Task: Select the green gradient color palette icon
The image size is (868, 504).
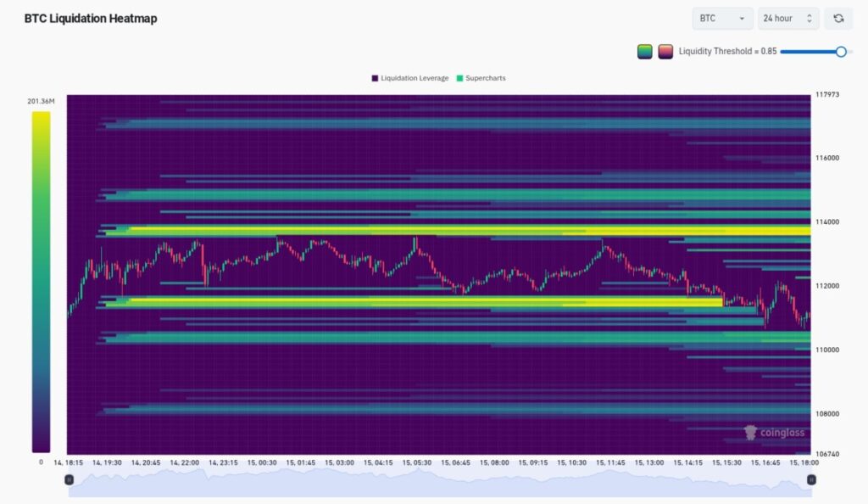Action: [645, 51]
